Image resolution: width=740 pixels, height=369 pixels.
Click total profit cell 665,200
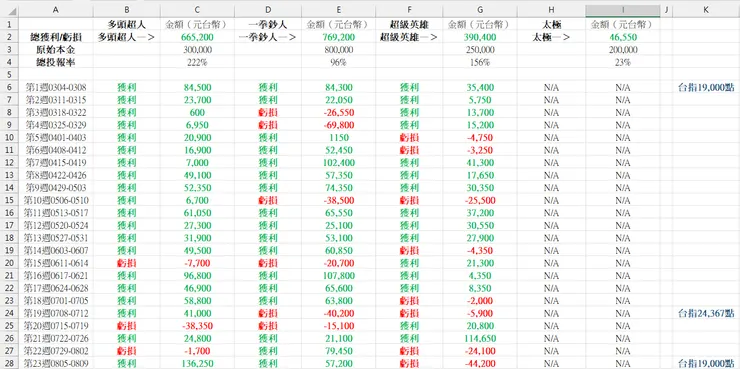[197, 38]
